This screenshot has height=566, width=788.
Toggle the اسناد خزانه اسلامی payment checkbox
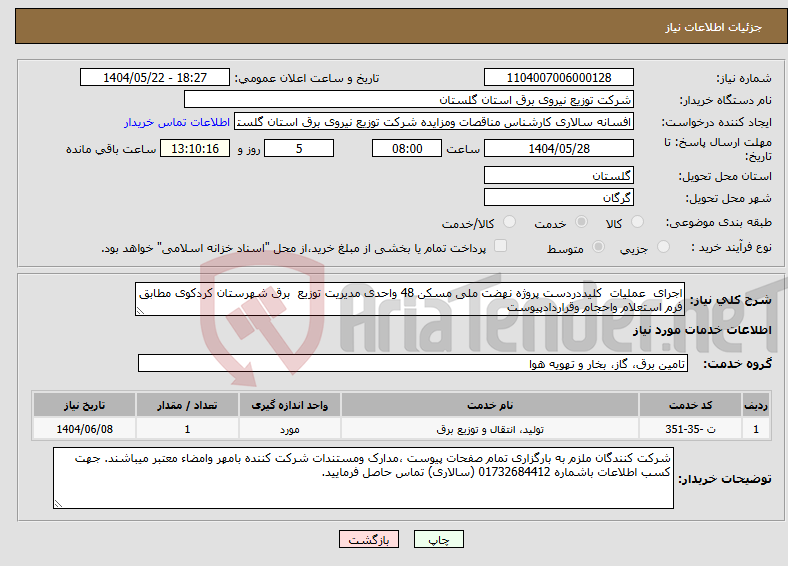(501, 245)
